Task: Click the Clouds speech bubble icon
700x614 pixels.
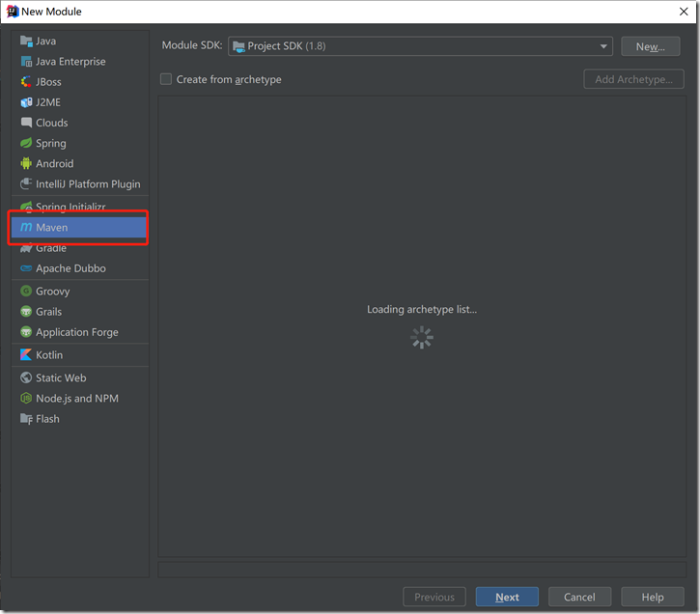Action: pos(26,123)
